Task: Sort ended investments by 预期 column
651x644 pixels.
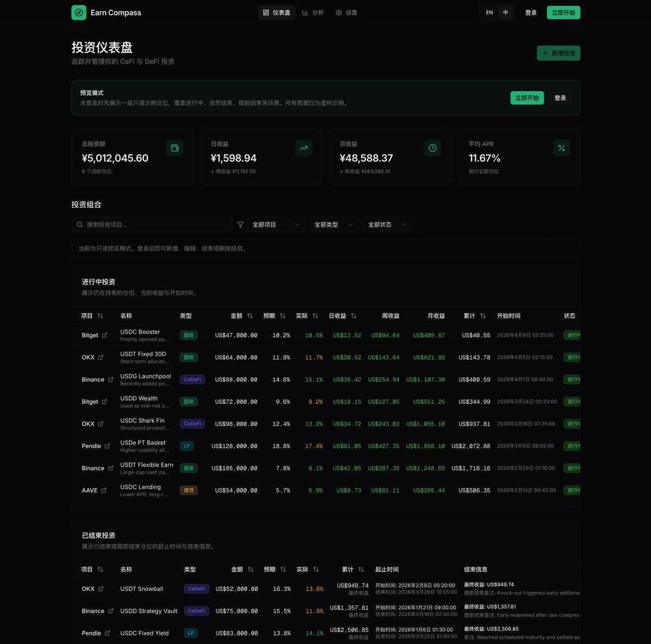Action: pyautogui.click(x=275, y=569)
